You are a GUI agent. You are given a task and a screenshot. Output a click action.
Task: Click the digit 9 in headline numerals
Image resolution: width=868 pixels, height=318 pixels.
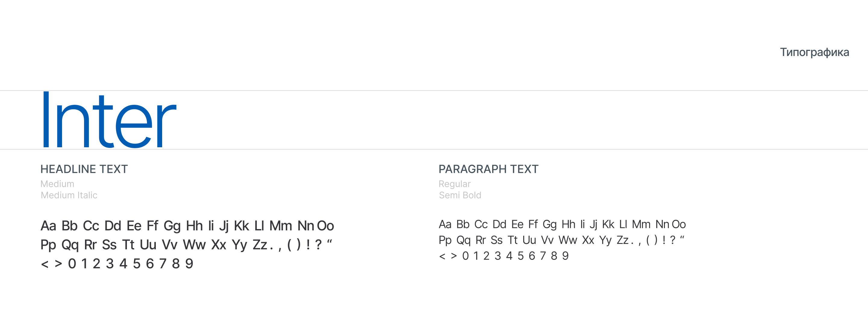189,264
